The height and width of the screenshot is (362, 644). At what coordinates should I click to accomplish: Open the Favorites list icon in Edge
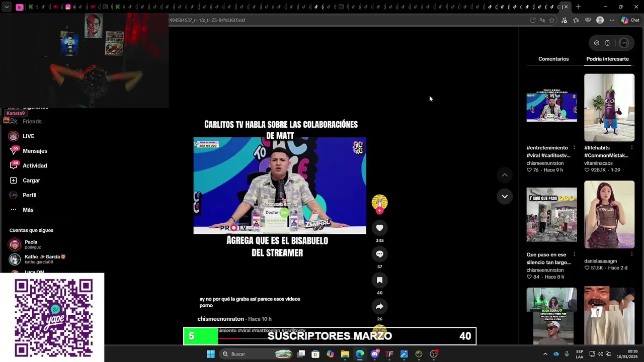[576, 20]
